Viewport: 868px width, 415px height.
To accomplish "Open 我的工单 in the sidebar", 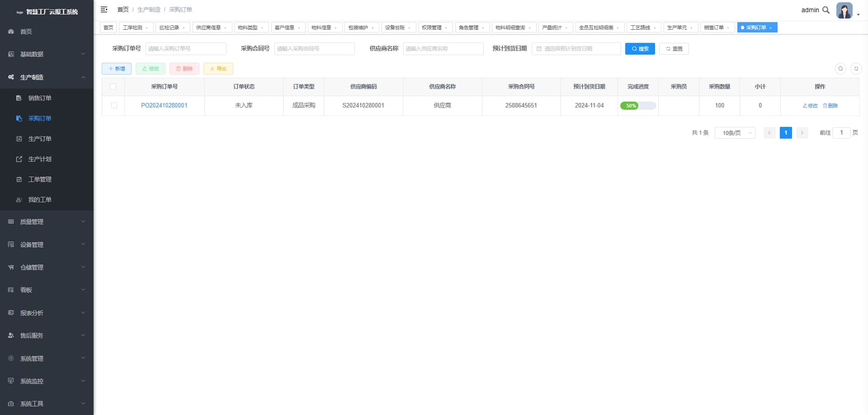I will tap(47, 200).
